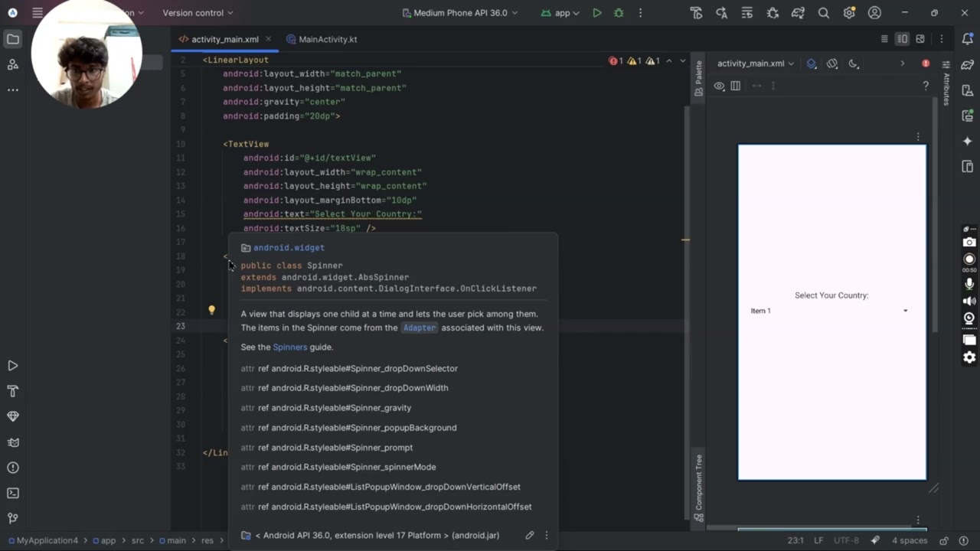The height and width of the screenshot is (551, 980).
Task: Open documentation popup more options
Action: [547, 535]
